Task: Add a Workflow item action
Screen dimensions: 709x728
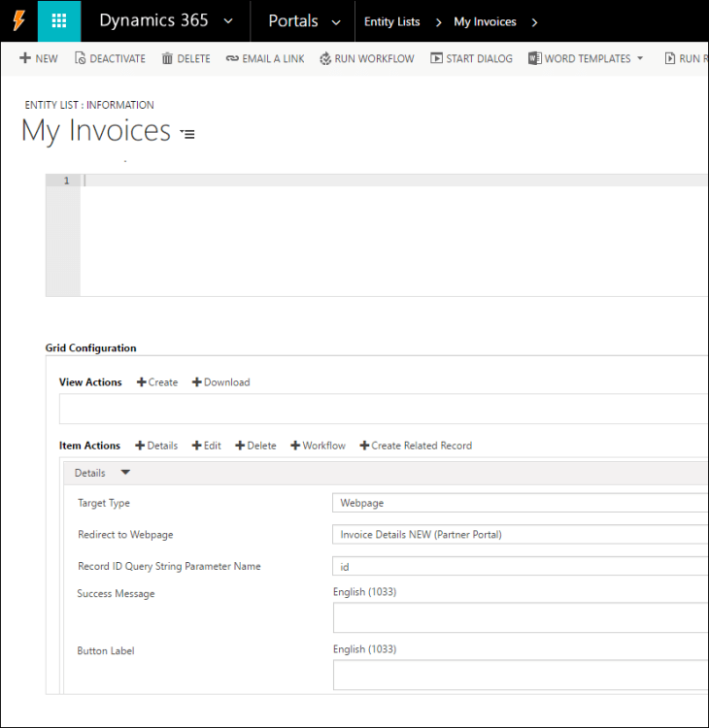Action: tap(319, 446)
